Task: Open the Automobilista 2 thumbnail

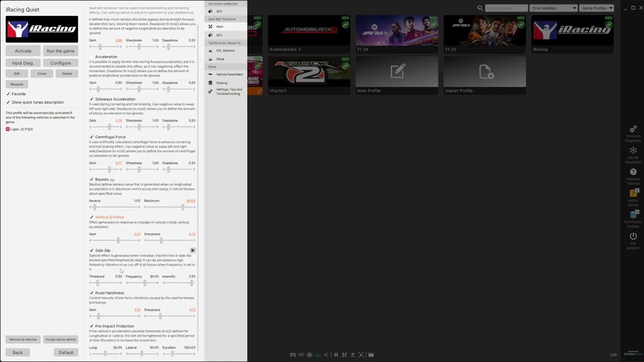Action: click(309, 31)
